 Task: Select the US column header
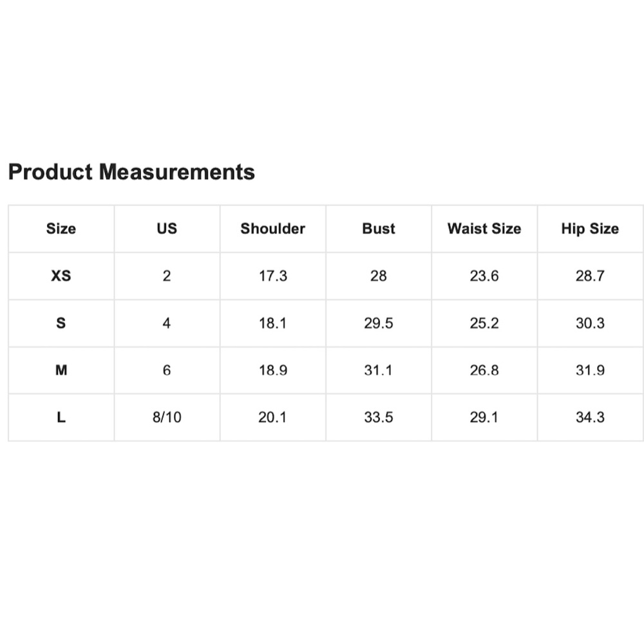[167, 229]
